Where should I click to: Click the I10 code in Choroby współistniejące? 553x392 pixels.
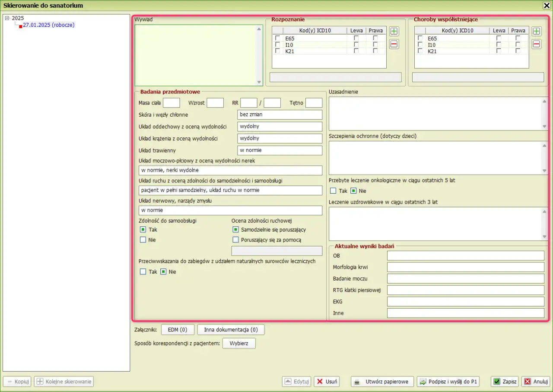coord(432,45)
